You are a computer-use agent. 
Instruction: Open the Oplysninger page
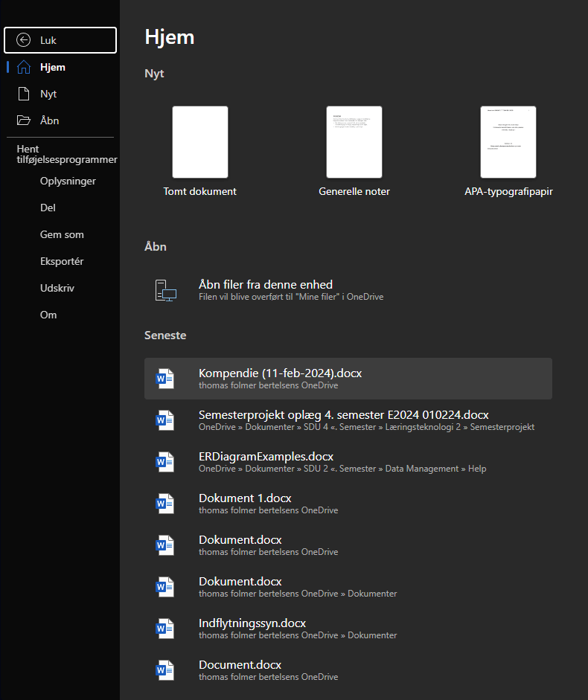pos(68,181)
